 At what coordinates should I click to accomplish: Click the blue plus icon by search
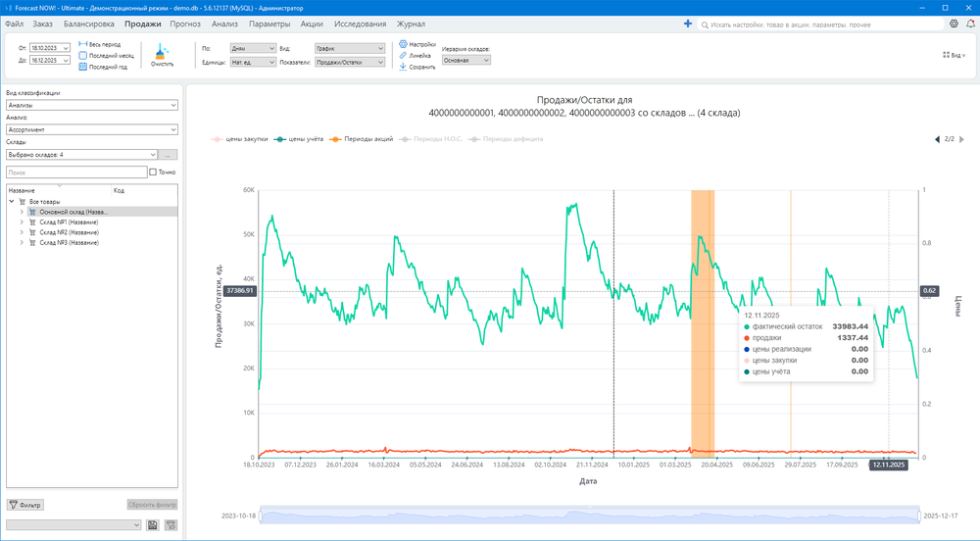pos(688,23)
